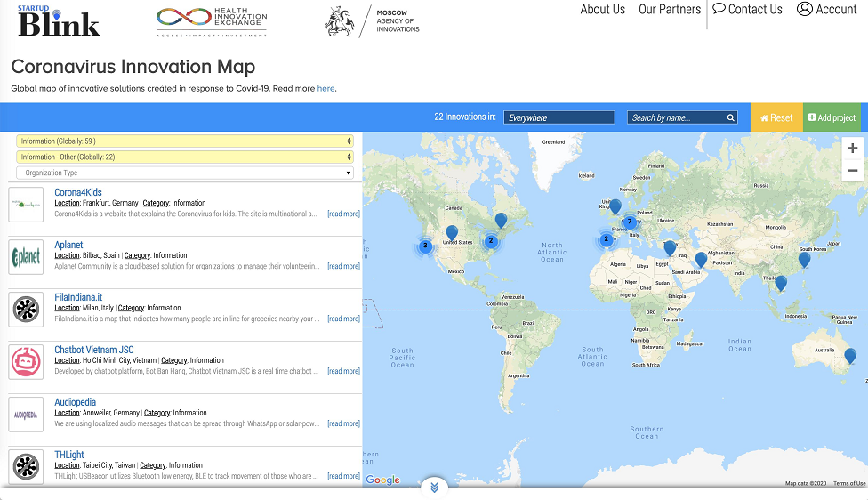Click the StartupBlink logo
Viewport: 868px width, 500px height.
coord(59,21)
